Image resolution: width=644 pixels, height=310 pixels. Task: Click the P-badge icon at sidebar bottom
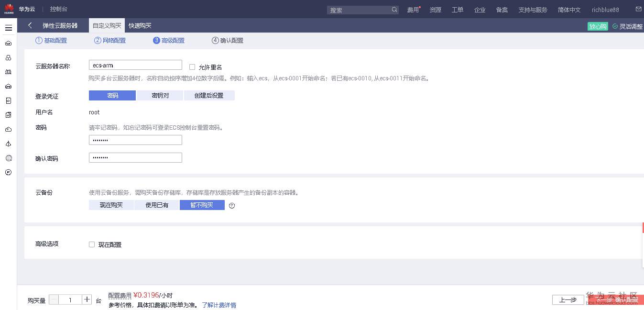pos(8,172)
